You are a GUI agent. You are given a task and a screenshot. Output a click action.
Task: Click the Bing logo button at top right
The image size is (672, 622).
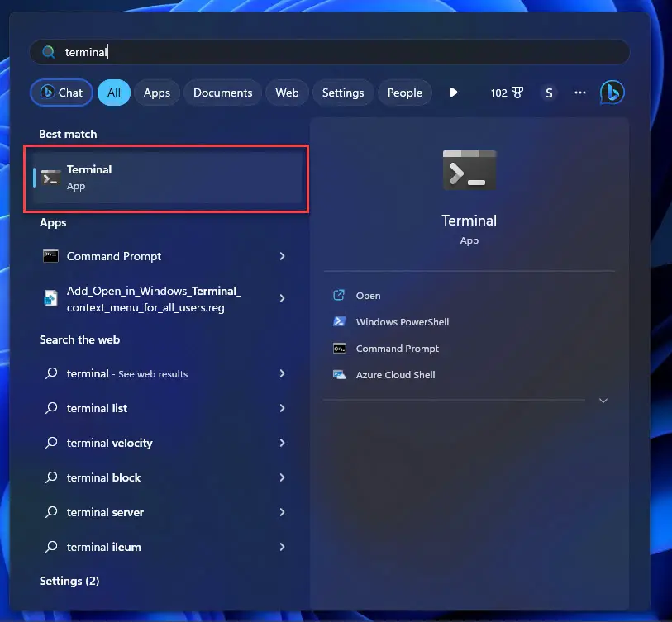(612, 93)
